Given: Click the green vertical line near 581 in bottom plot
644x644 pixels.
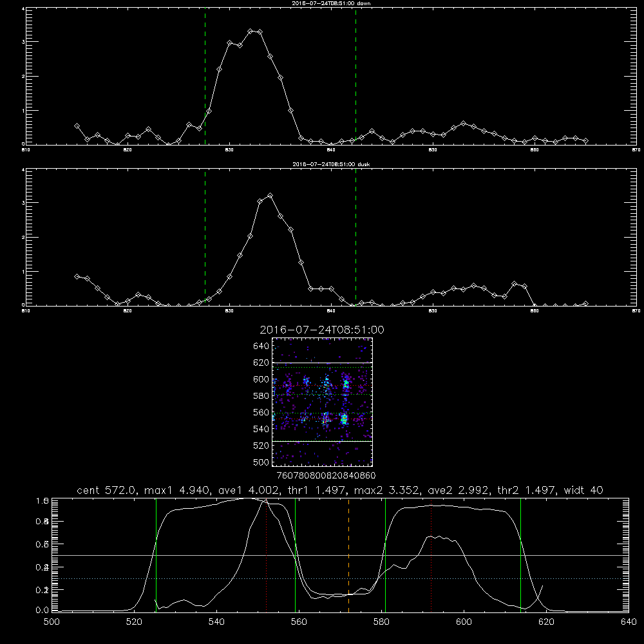Looking at the screenshot, I should [385, 554].
